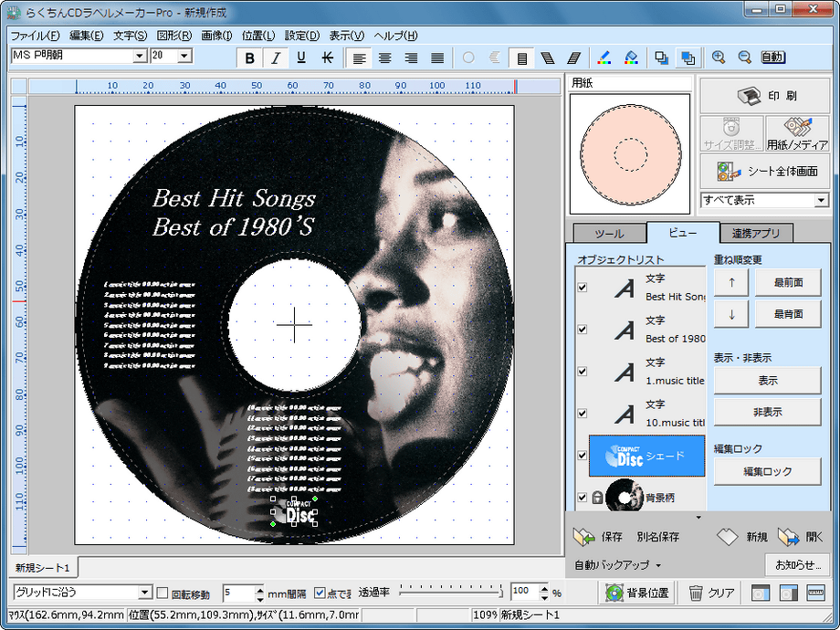Click the 非表示 hide button
The image size is (840, 630).
[x=767, y=412]
